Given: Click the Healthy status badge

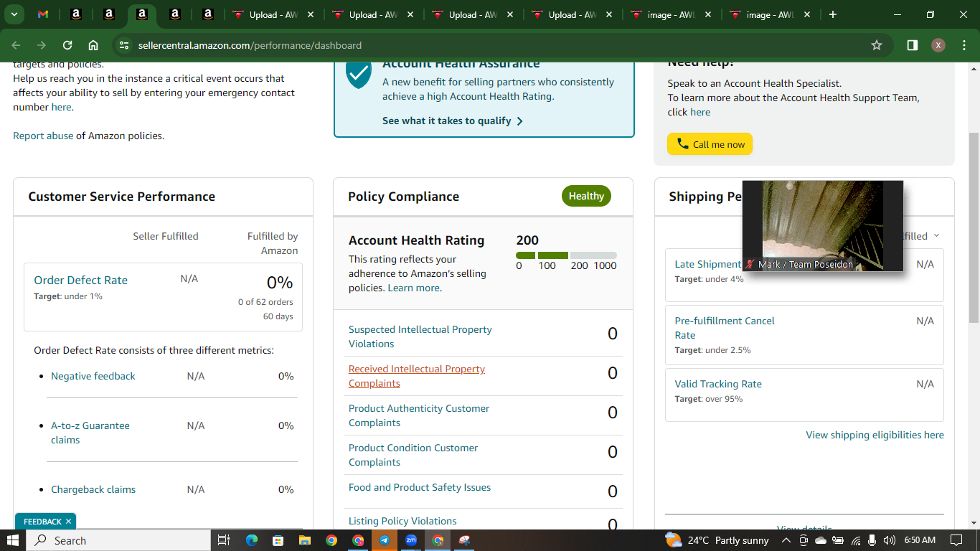Looking at the screenshot, I should 586,196.
